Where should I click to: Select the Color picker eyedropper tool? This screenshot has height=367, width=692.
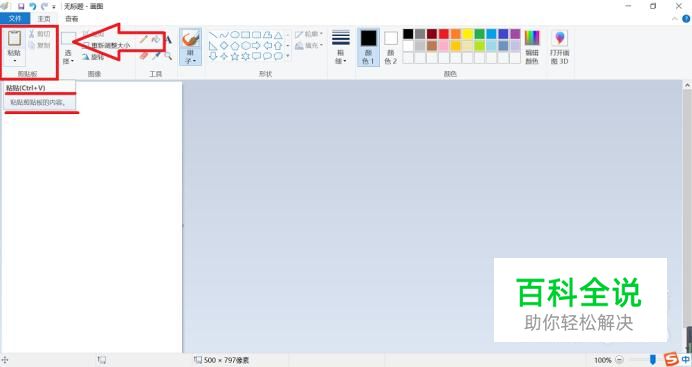coord(156,56)
